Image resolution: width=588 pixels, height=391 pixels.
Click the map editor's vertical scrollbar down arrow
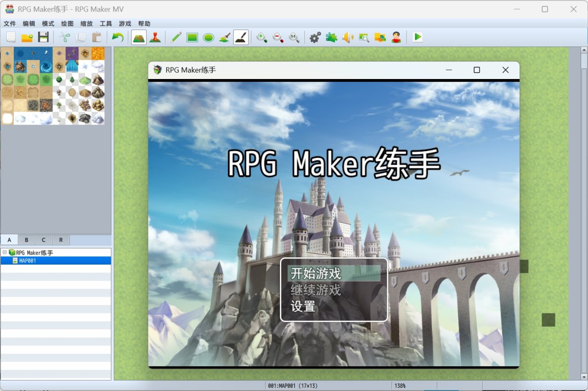coord(584,377)
